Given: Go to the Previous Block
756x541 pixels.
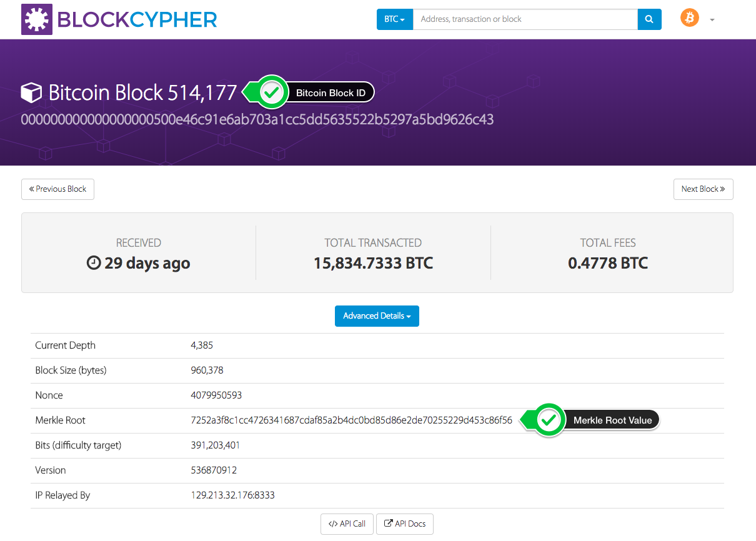Looking at the screenshot, I should (x=57, y=189).
